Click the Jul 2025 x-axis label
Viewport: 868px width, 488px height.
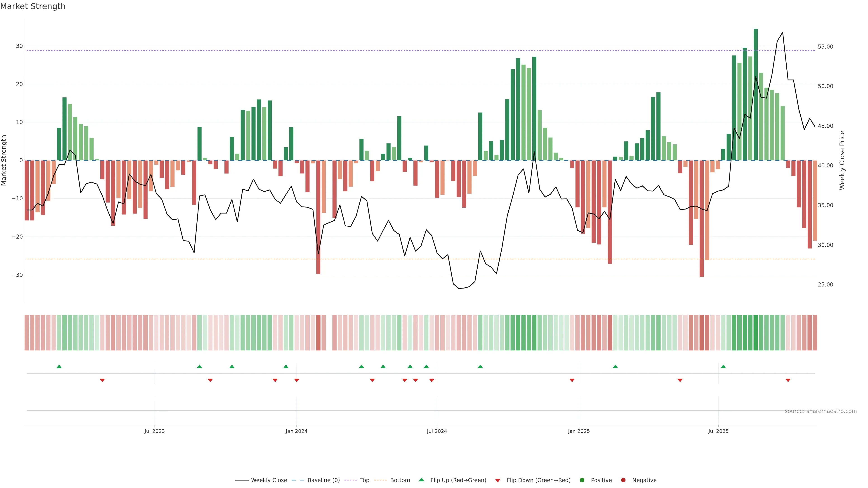click(718, 431)
